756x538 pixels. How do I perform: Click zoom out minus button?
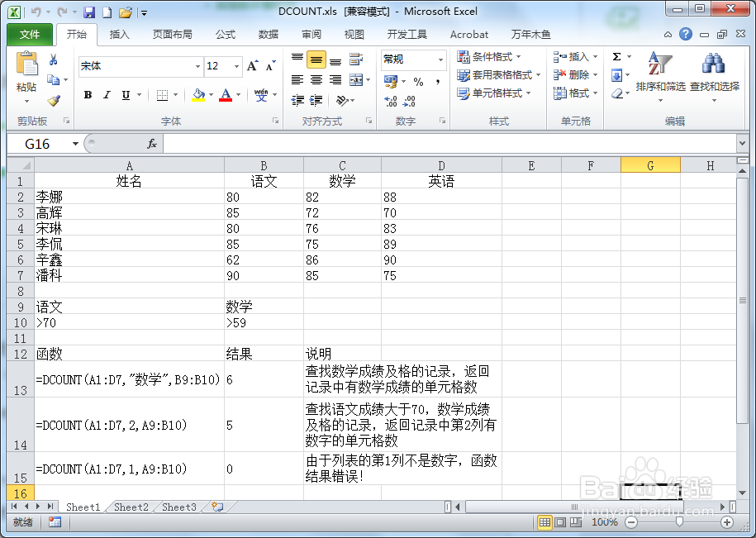point(630,522)
